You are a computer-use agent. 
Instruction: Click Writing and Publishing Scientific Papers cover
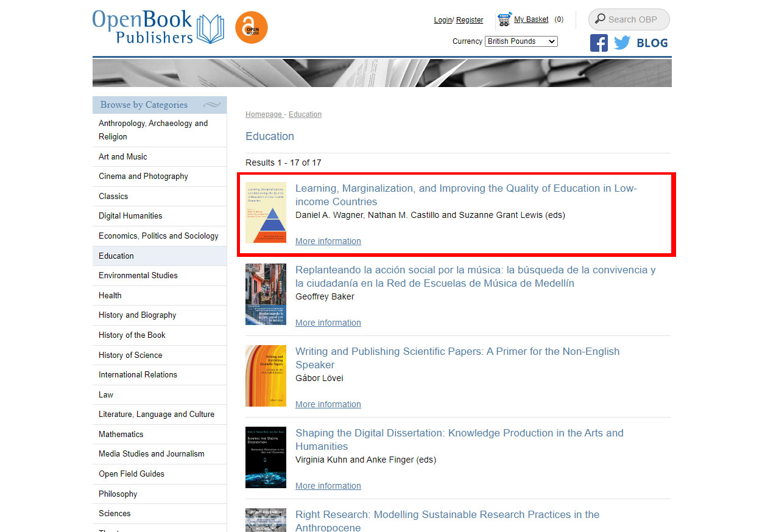(266, 376)
